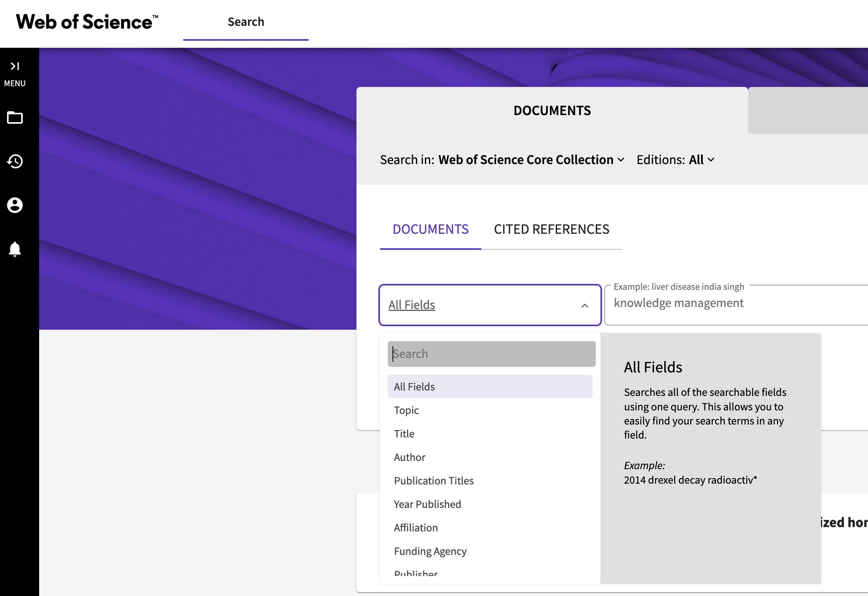Choose Year Published field option
This screenshot has width=868, height=596.
(490, 504)
